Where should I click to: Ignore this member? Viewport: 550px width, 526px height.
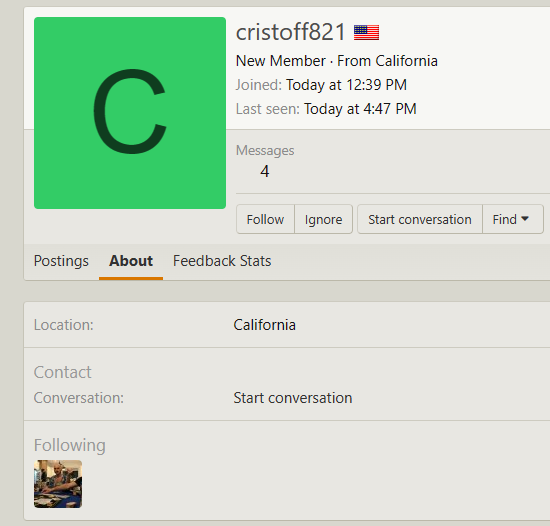click(323, 220)
